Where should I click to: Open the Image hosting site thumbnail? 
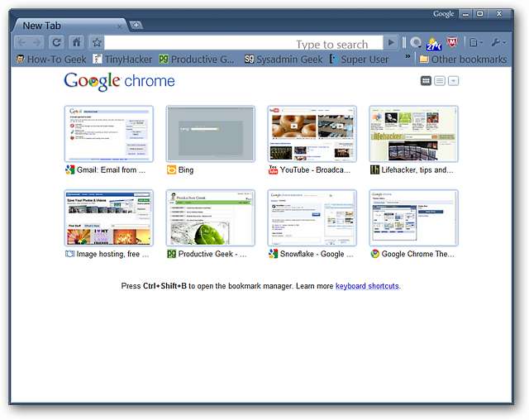(x=108, y=218)
